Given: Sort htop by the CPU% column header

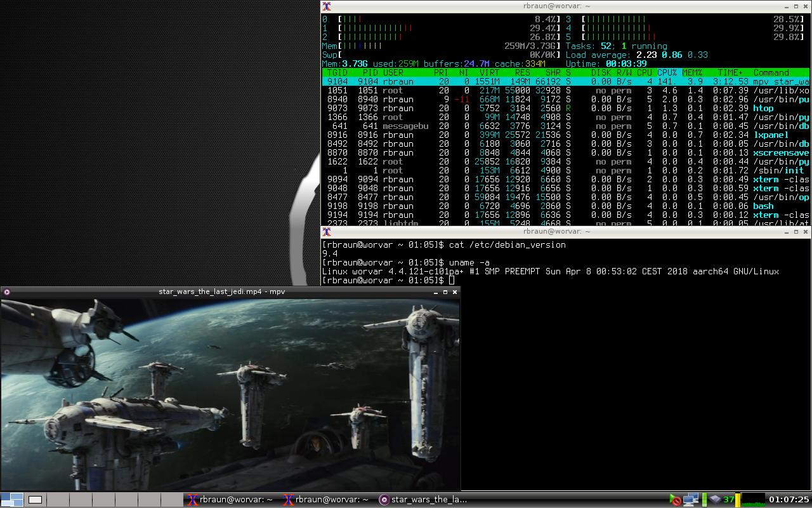Looking at the screenshot, I should (667, 72).
